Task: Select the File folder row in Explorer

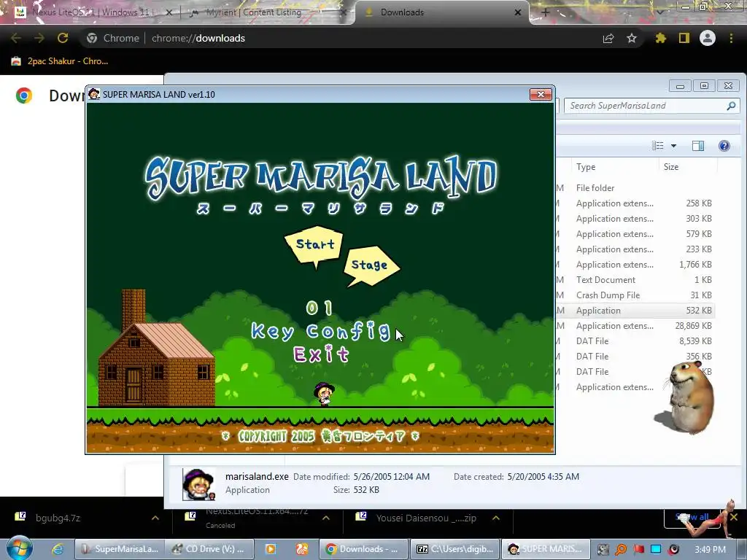Action: tap(636, 187)
